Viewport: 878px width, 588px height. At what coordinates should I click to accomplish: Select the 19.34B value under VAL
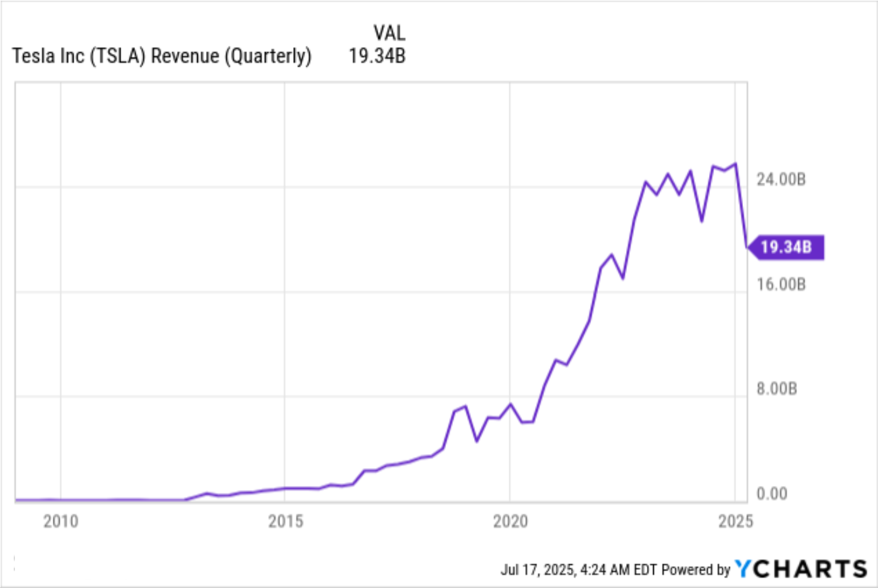tap(377, 56)
